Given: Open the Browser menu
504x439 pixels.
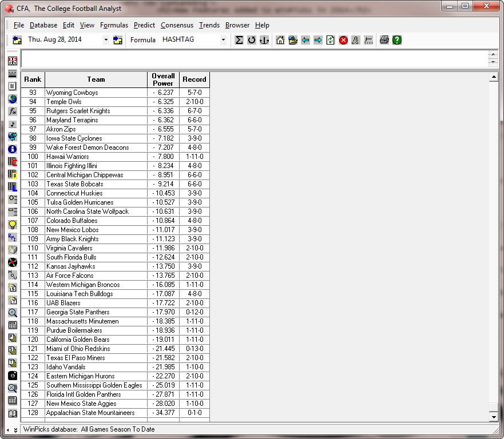Looking at the screenshot, I should 237,25.
